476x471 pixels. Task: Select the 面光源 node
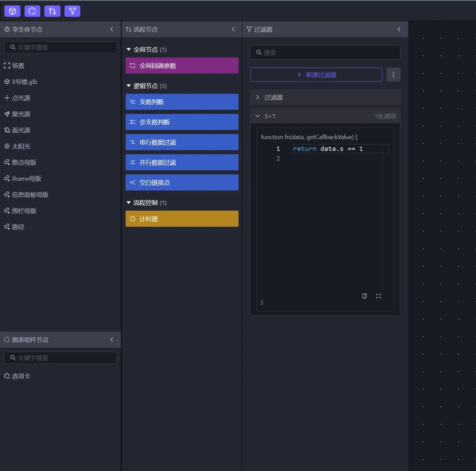click(x=17, y=130)
